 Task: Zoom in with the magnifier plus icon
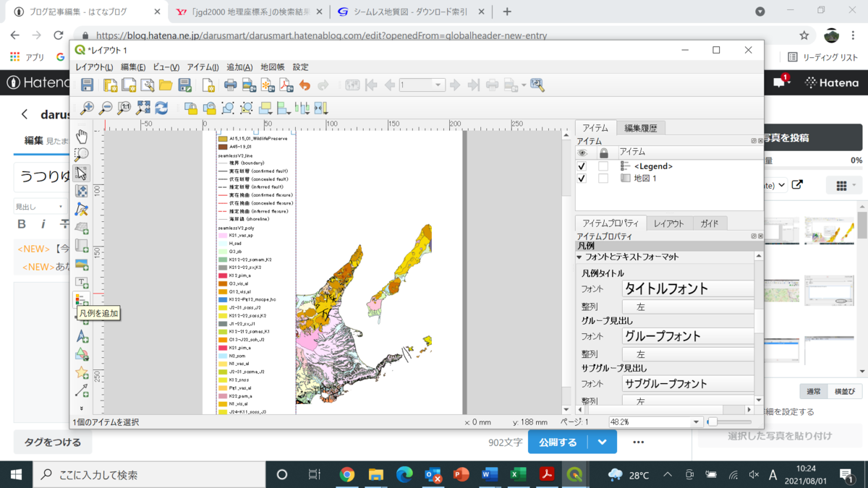click(87, 108)
